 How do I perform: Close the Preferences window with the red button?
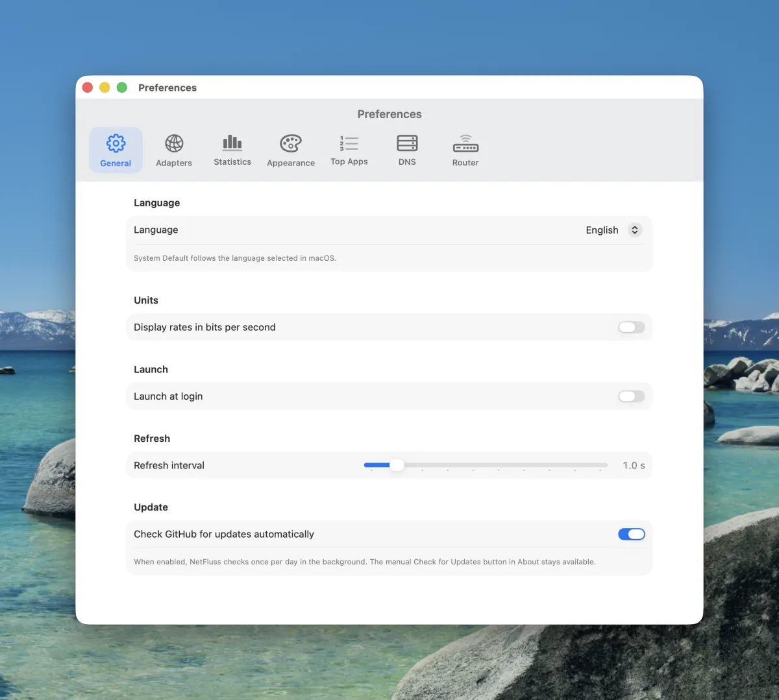88,88
